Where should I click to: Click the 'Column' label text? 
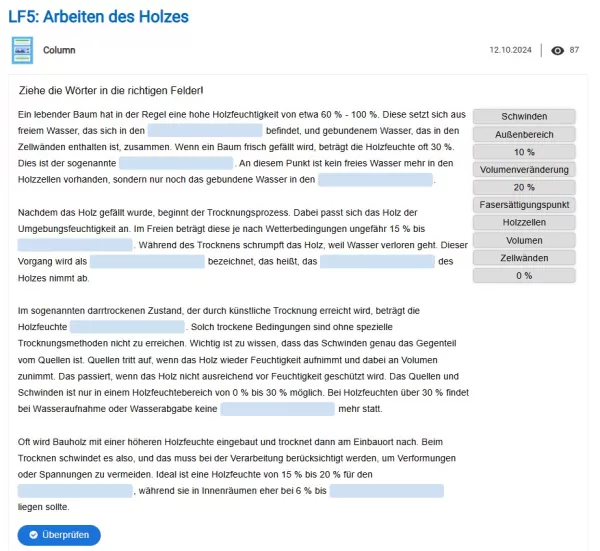59,50
